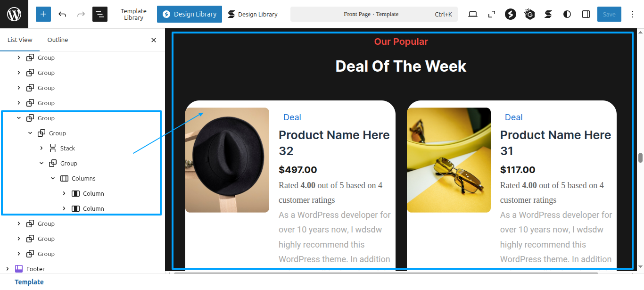The height and width of the screenshot is (290, 644).
Task: Open the device preview laptop icon
Action: [473, 14]
